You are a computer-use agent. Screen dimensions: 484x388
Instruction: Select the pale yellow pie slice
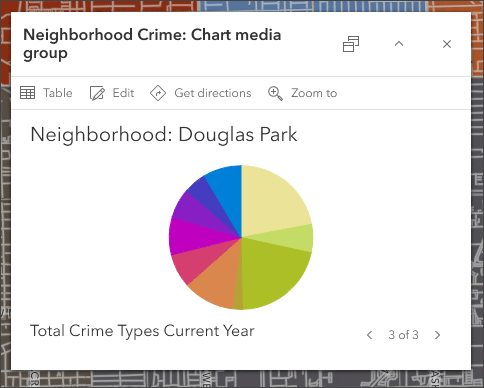272,200
